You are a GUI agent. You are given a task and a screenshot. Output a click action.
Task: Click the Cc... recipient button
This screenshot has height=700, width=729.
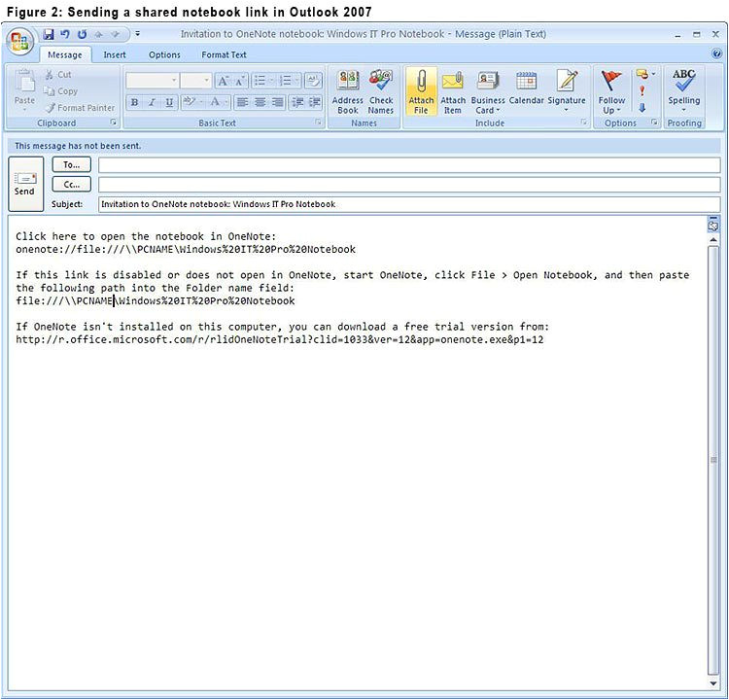coord(71,184)
